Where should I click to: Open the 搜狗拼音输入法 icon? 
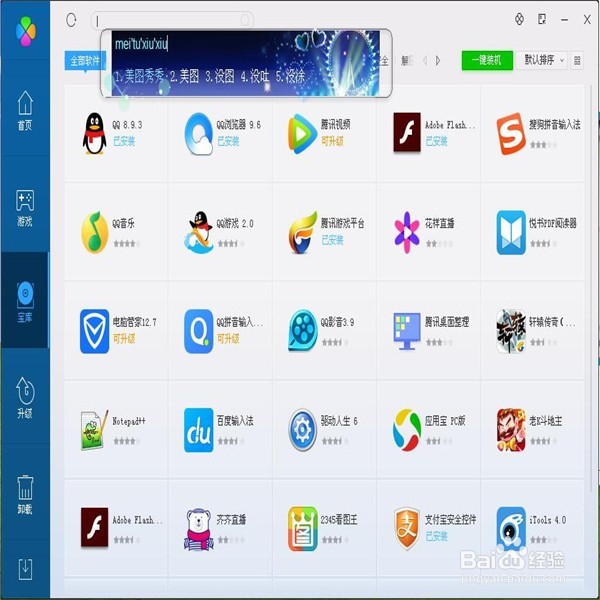pos(511,134)
